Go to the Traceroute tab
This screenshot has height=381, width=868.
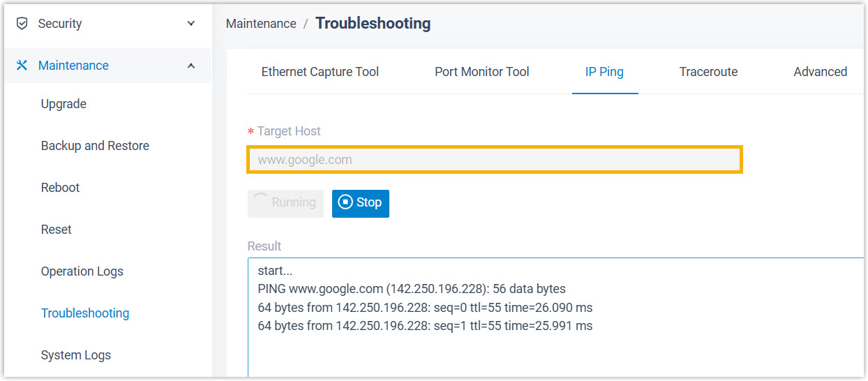(708, 72)
